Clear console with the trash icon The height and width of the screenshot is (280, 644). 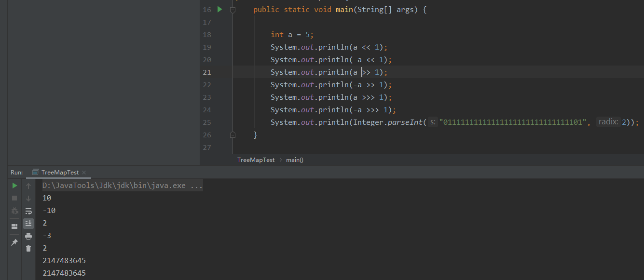point(28,249)
